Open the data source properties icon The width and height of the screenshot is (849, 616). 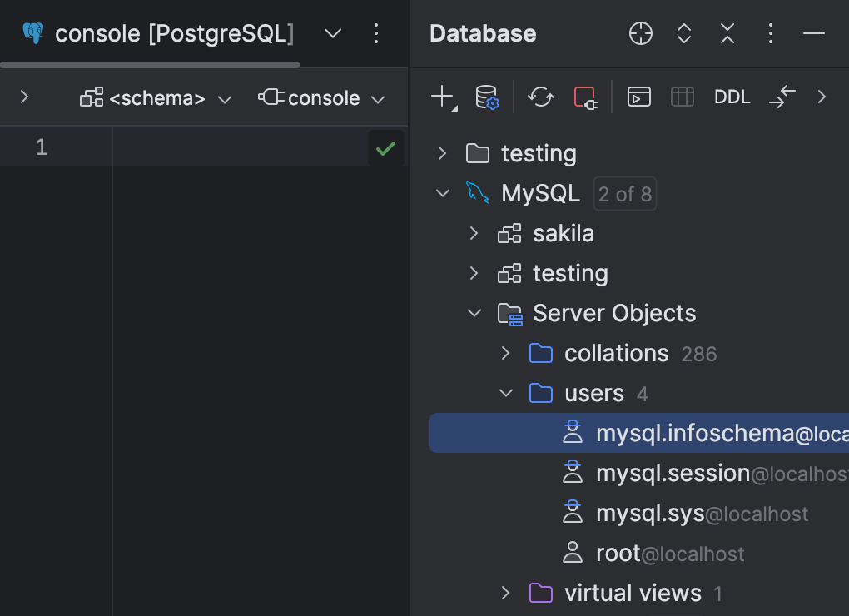coord(485,97)
